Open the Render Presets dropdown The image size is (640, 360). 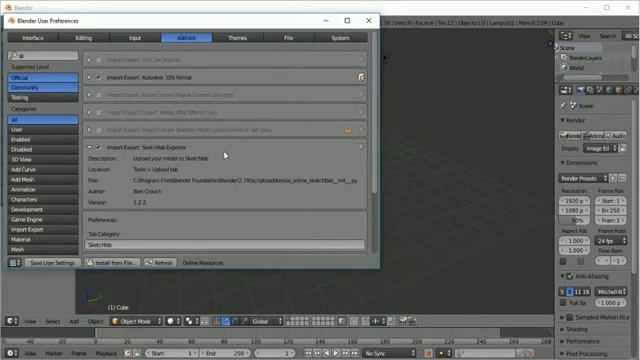(x=583, y=178)
